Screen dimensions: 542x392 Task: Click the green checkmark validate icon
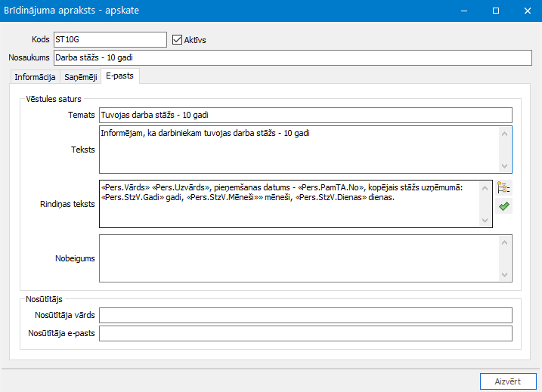[504, 205]
